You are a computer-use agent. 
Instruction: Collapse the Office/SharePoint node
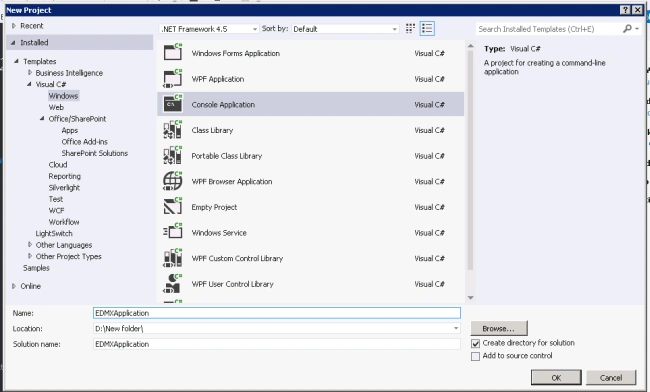(x=42, y=119)
